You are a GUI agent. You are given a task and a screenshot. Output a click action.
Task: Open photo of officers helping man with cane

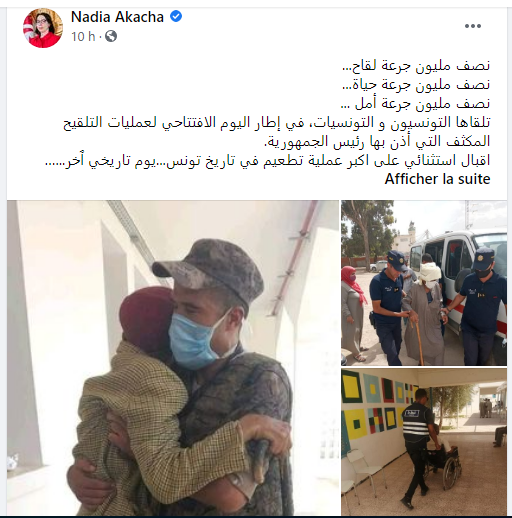pos(424,283)
